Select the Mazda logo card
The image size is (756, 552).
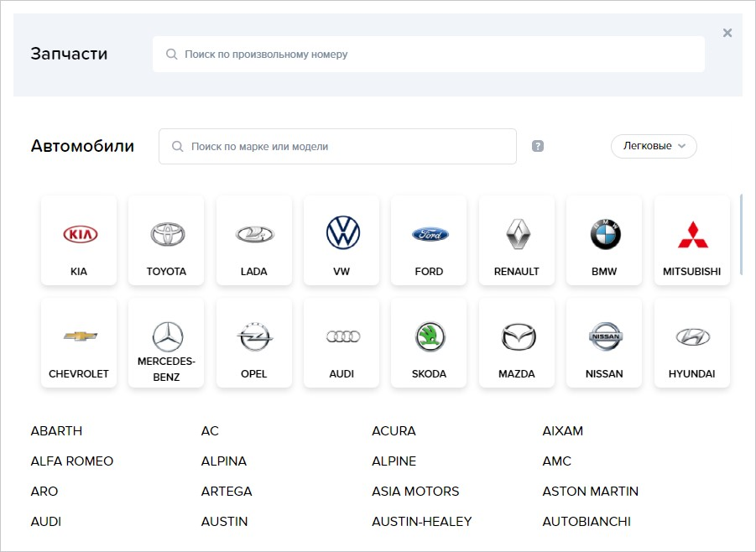[517, 342]
